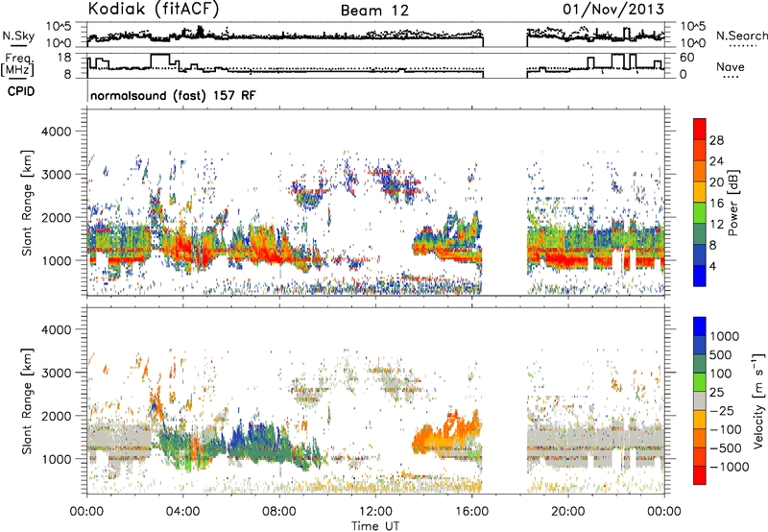Select the "N.Sky" legend label
The image size is (768, 532).
18,36
